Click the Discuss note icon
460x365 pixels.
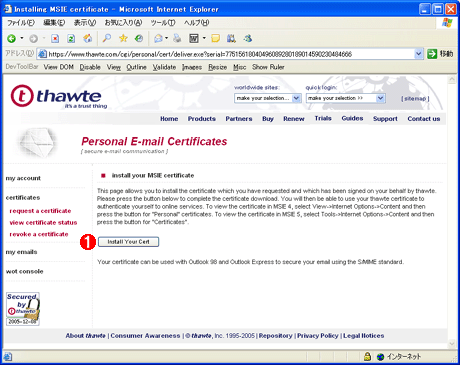215,39
